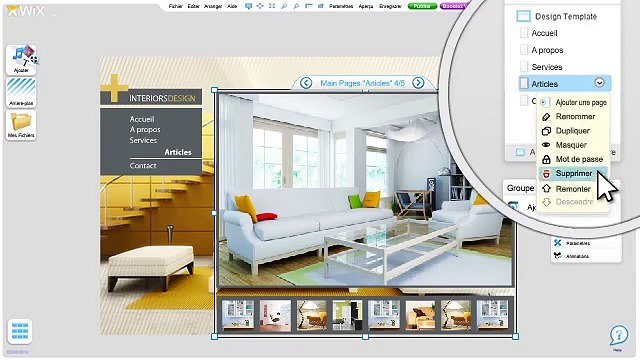Click the Paramètres text in the right panel
Image resolution: width=640 pixels, height=360 pixels.
pos(578,243)
